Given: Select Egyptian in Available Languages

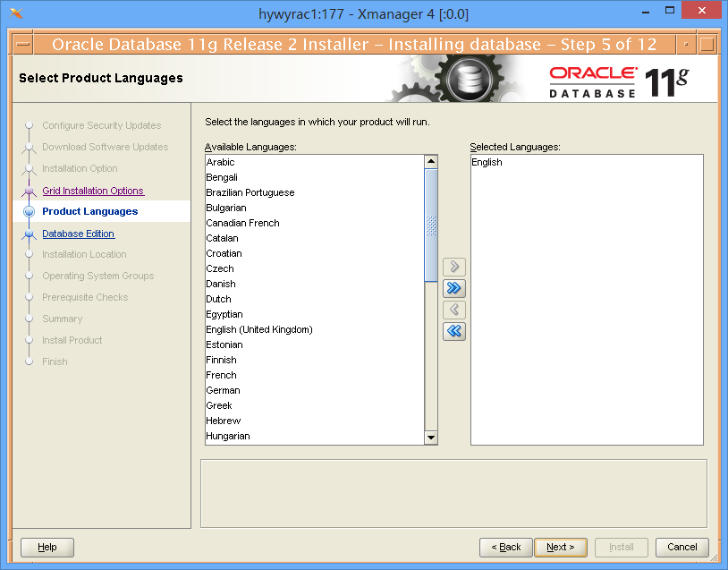Looking at the screenshot, I should click(x=315, y=314).
